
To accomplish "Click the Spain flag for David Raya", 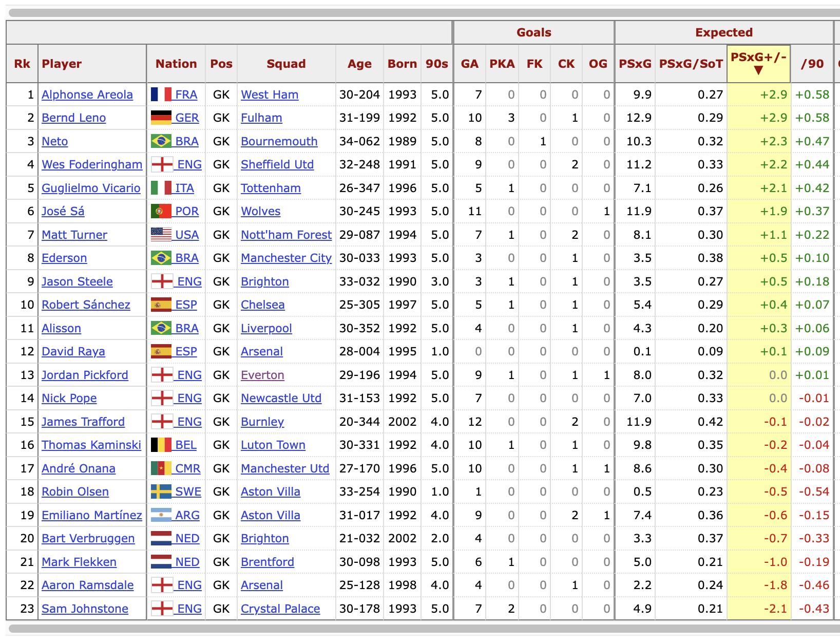I will [x=161, y=351].
